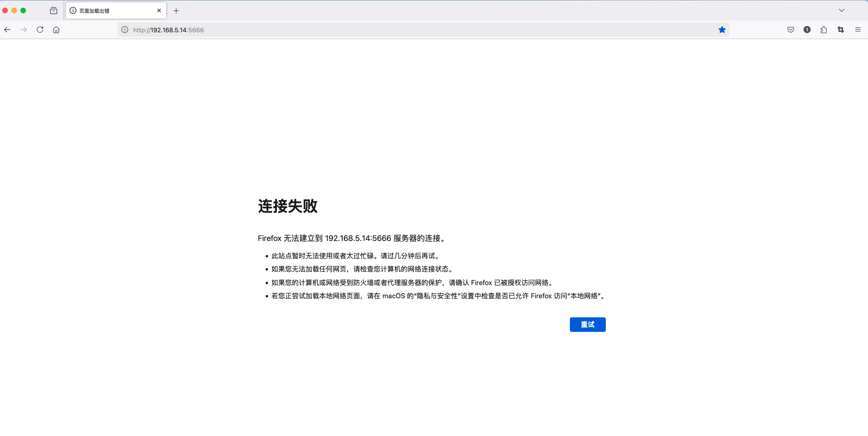
Task: Open the Extensions puzzle icon
Action: (823, 30)
